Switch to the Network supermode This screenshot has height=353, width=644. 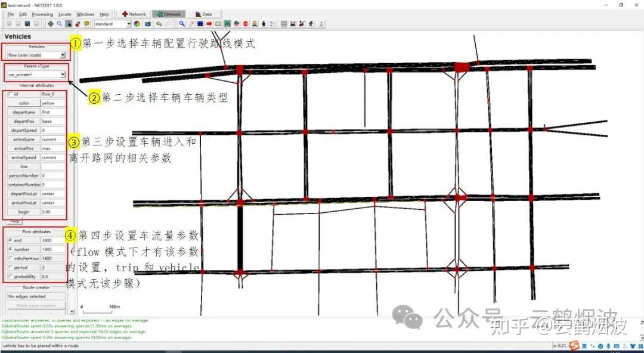point(134,14)
